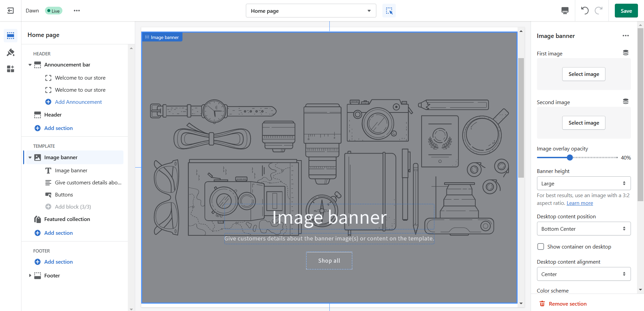Click the Image banner heading block T icon

tap(48, 171)
